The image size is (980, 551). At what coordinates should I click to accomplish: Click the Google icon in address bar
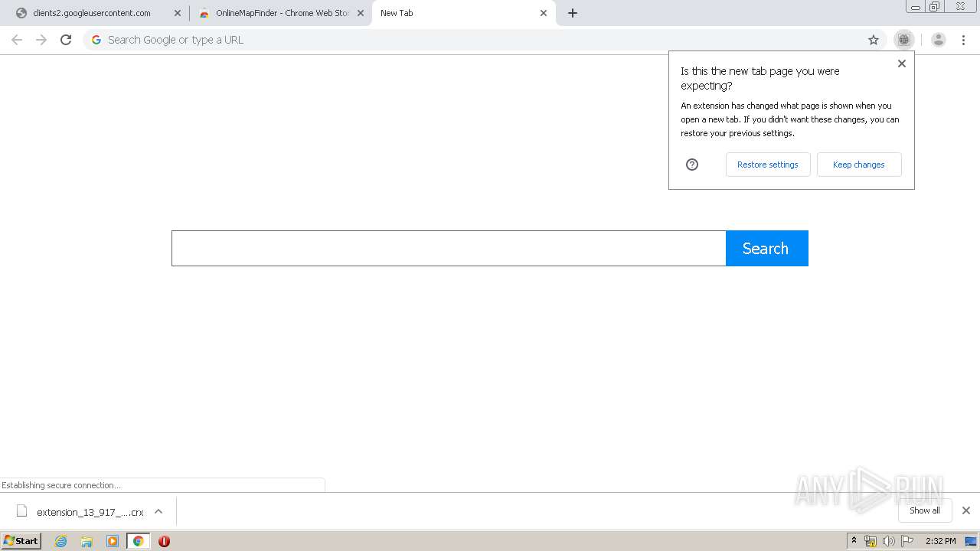click(x=96, y=40)
